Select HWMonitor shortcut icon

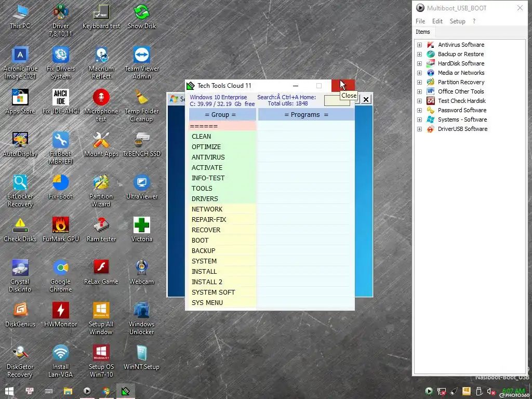tap(61, 315)
